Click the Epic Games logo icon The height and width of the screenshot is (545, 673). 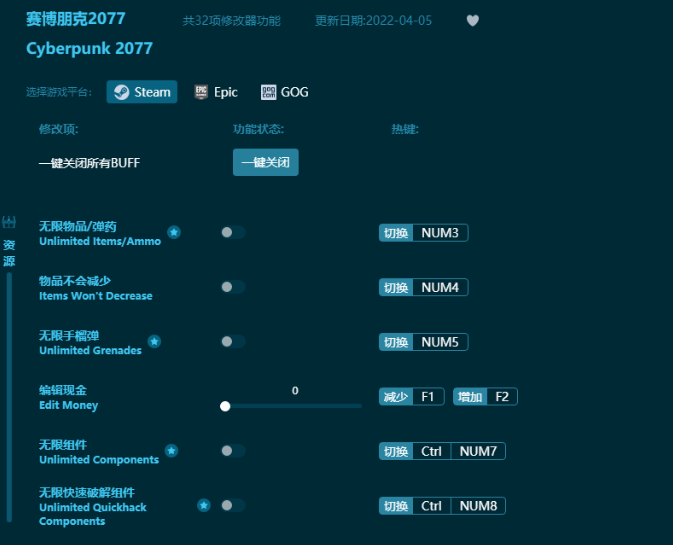point(201,92)
